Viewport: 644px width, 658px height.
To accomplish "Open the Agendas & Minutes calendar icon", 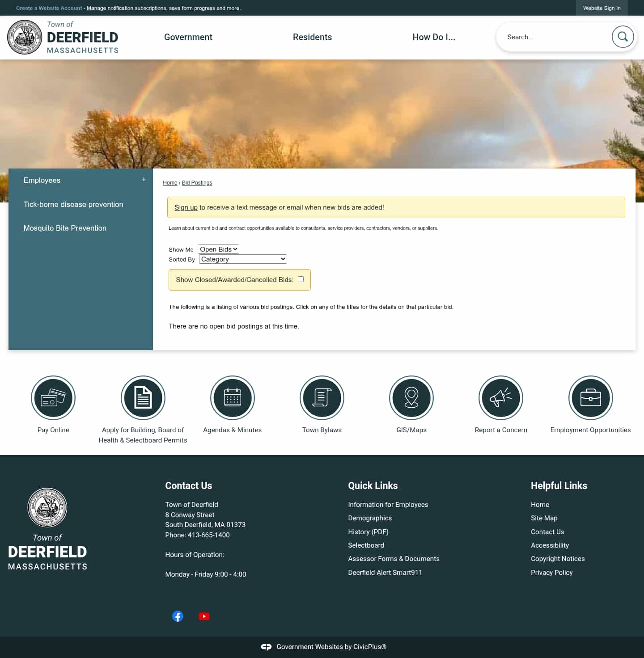I will pos(233,398).
